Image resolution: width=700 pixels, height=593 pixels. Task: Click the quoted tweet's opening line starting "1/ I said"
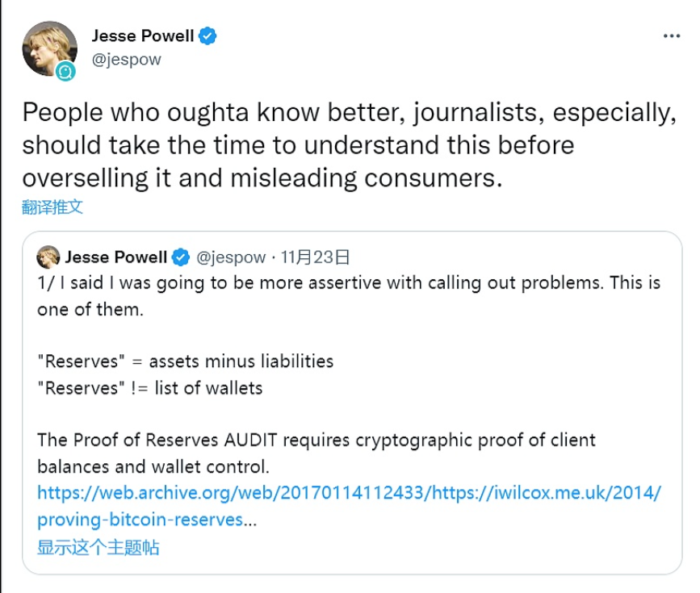[349, 283]
